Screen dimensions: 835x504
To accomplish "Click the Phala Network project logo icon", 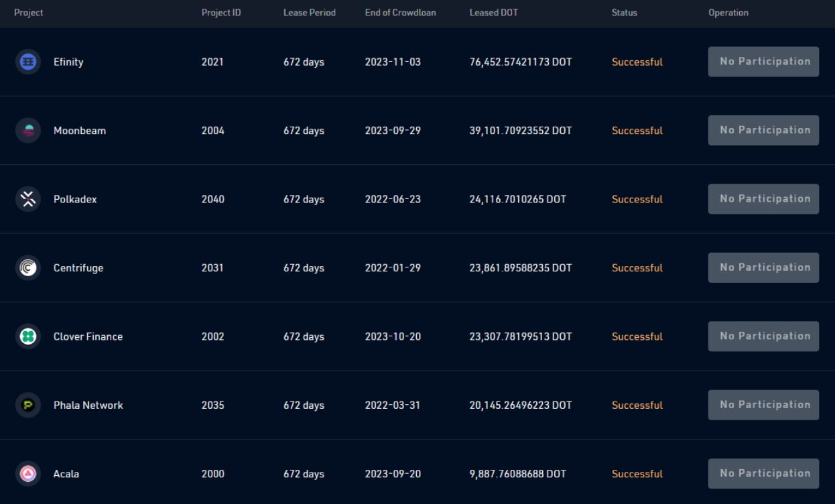I will tap(27, 404).
